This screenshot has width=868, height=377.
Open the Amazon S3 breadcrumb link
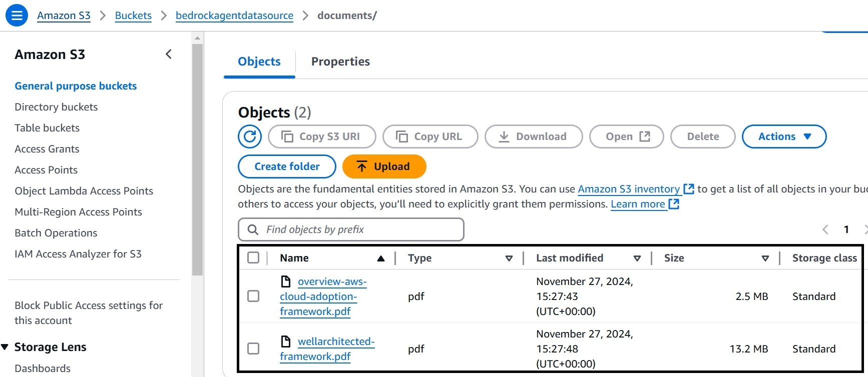coord(64,15)
